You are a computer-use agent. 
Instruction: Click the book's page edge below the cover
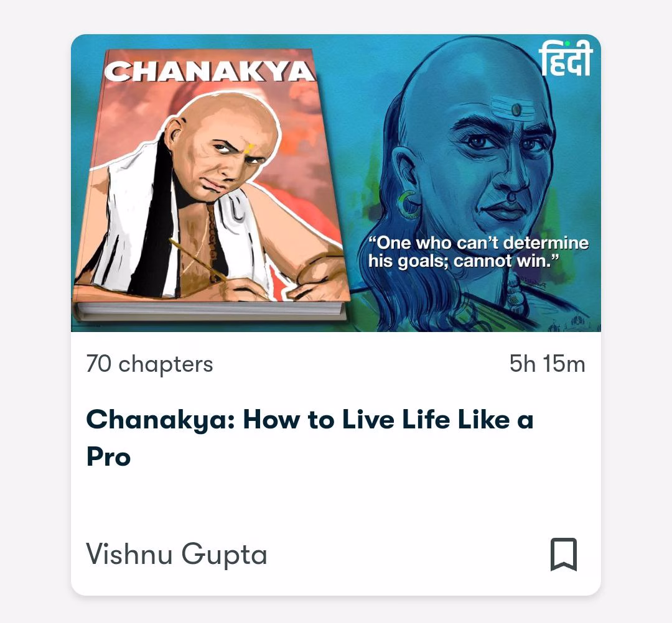(x=210, y=311)
